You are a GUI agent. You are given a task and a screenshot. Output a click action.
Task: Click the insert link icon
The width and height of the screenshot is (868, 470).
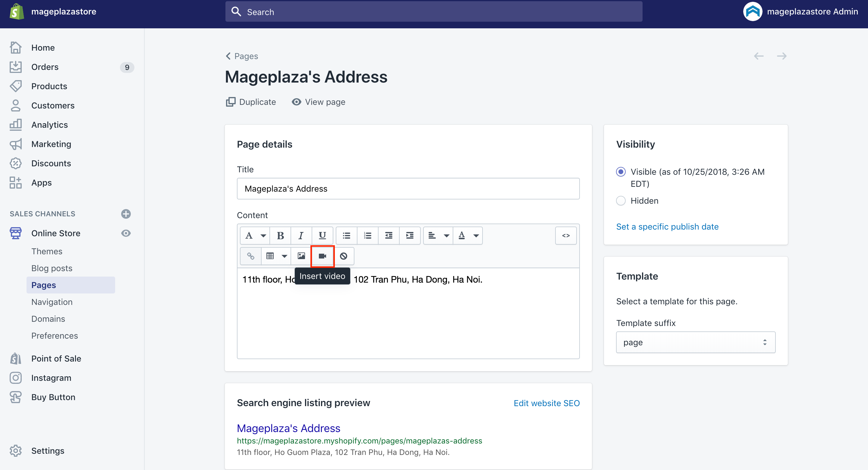pyautogui.click(x=250, y=256)
